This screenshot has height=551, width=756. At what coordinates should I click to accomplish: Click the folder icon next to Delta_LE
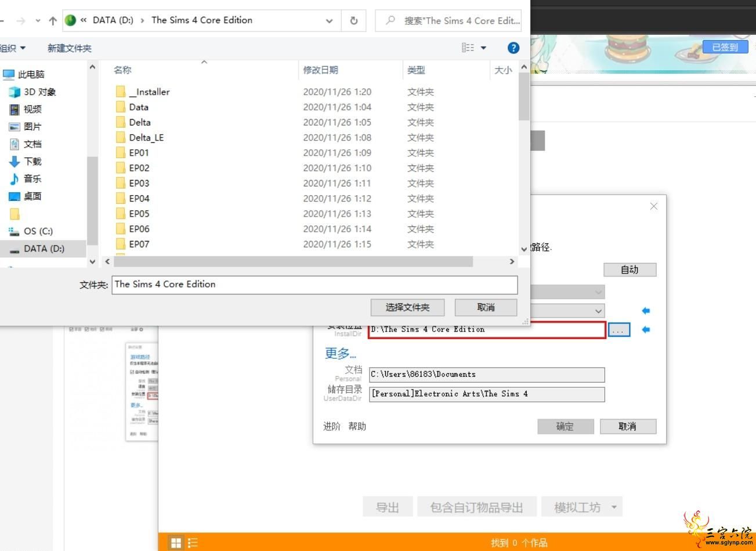[121, 138]
